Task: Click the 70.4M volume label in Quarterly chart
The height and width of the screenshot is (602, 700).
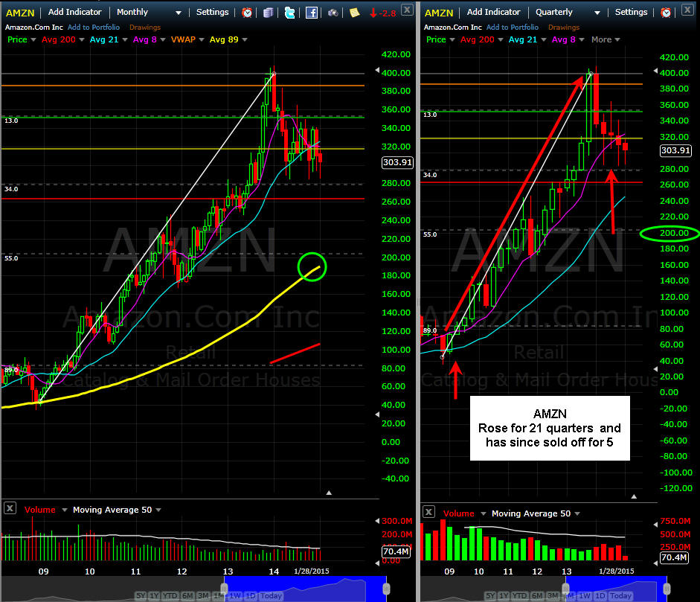Action: pos(674,557)
